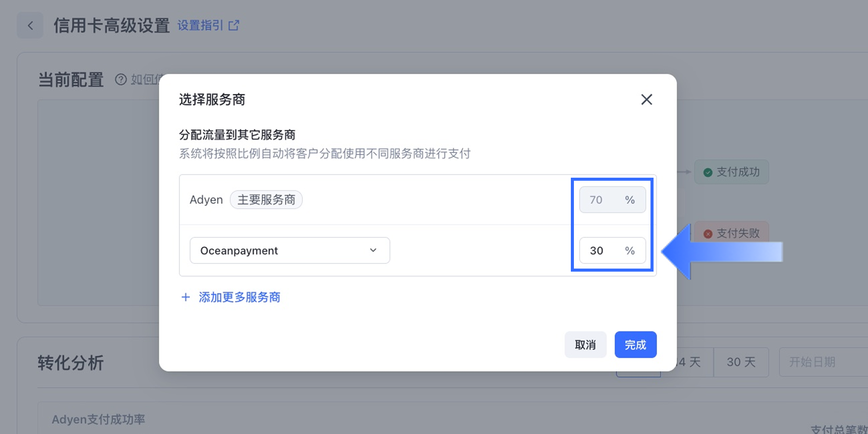Image resolution: width=868 pixels, height=434 pixels.
Task: Click the Adyen 70 percent field
Action: pyautogui.click(x=612, y=200)
